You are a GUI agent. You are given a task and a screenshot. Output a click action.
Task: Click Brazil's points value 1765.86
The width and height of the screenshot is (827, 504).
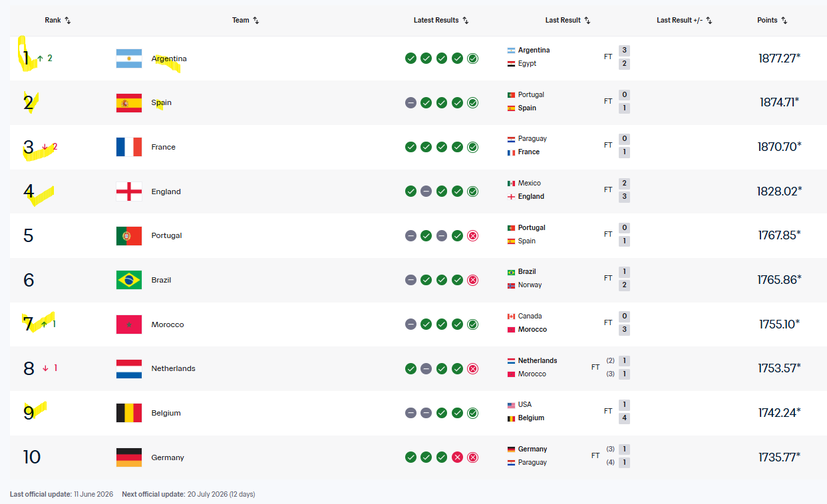[x=779, y=280]
